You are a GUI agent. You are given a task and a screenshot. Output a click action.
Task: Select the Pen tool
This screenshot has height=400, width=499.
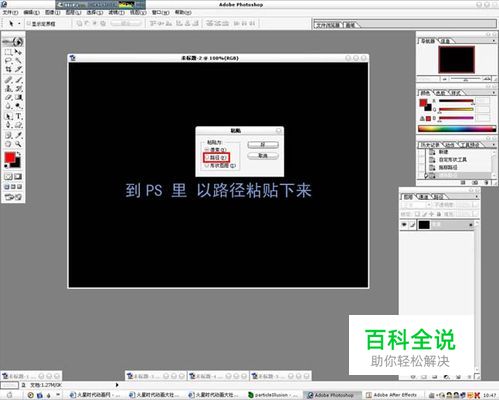tap(8, 125)
